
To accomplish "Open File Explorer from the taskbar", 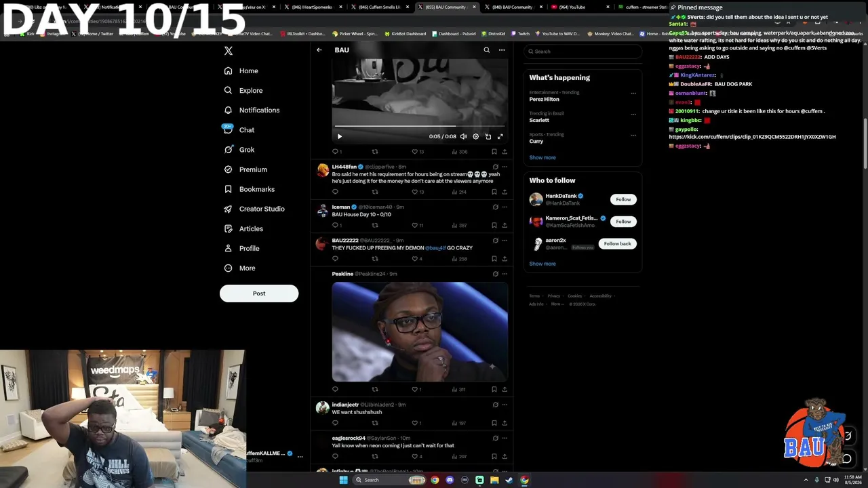I will pyautogui.click(x=494, y=480).
